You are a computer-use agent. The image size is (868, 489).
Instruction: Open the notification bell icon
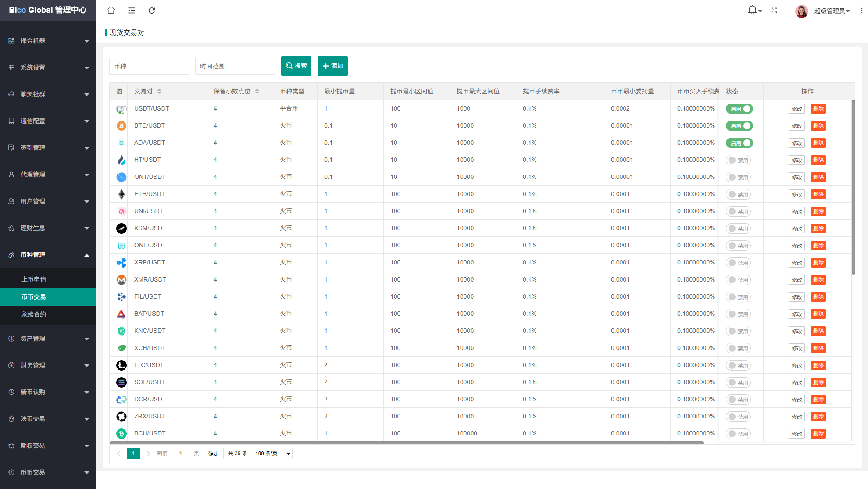click(752, 10)
